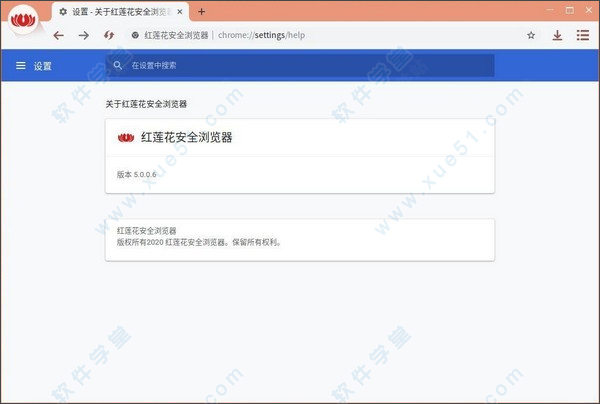Click the 红莲花安全浏览器 title in the card
This screenshot has width=600, height=404.
[186, 137]
